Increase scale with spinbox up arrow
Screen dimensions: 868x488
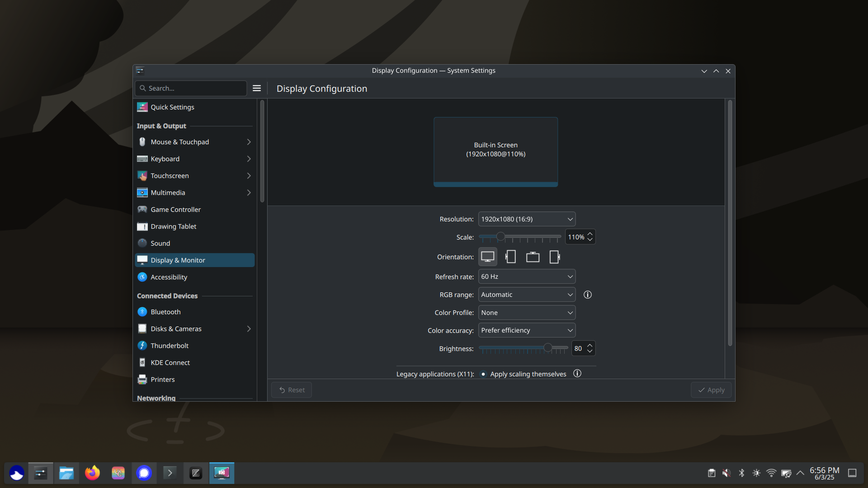click(590, 234)
